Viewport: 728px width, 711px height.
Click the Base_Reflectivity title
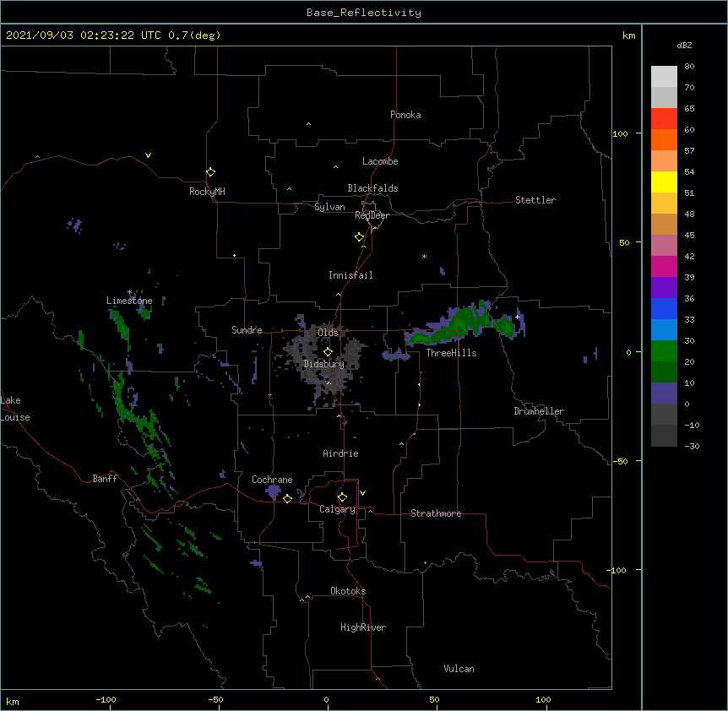tap(364, 13)
